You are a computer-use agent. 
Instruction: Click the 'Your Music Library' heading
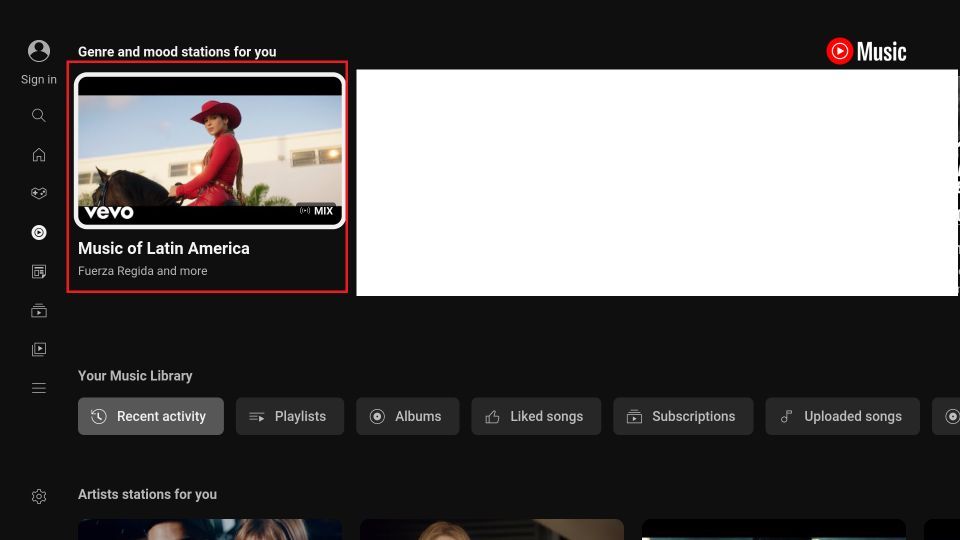[135, 376]
